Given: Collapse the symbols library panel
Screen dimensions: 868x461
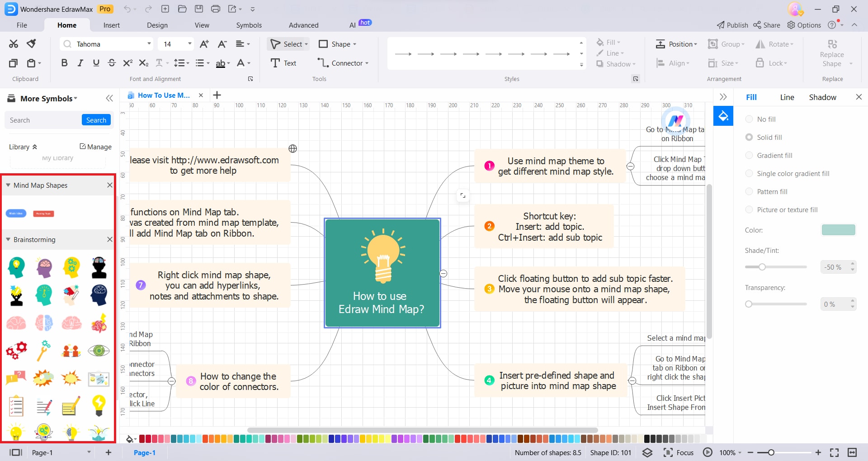Looking at the screenshot, I should (109, 98).
